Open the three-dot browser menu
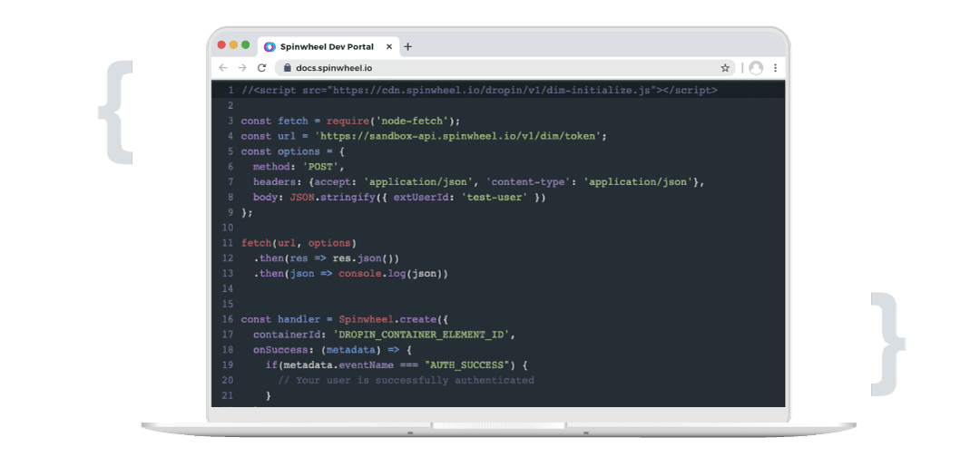 775,68
